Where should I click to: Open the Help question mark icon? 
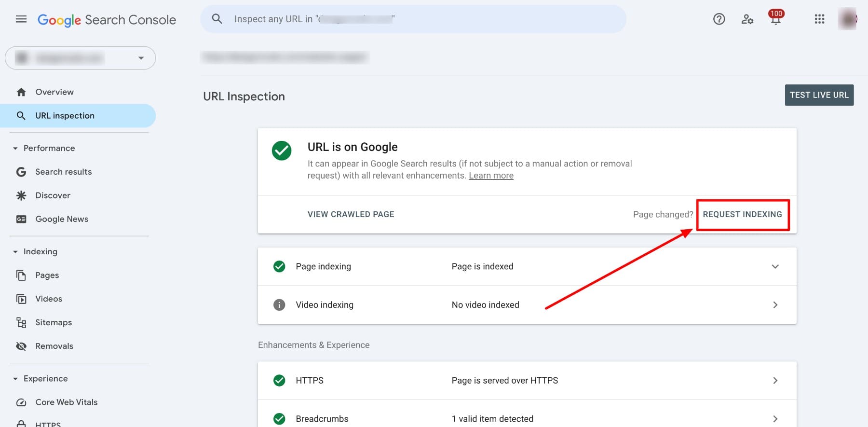[x=719, y=19]
